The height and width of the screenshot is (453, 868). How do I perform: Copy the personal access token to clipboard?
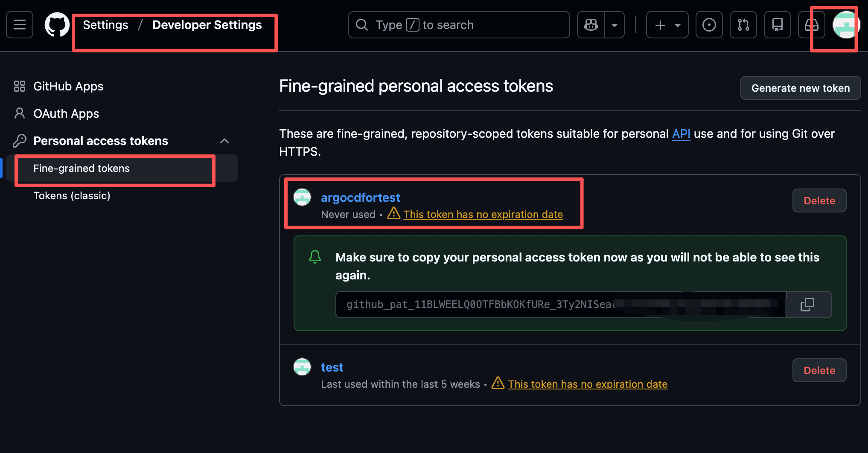(x=808, y=305)
